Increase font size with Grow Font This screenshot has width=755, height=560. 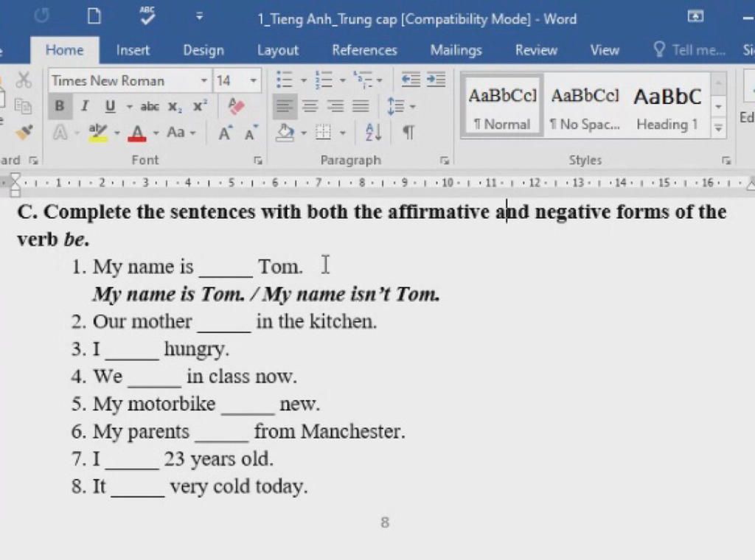pyautogui.click(x=225, y=133)
